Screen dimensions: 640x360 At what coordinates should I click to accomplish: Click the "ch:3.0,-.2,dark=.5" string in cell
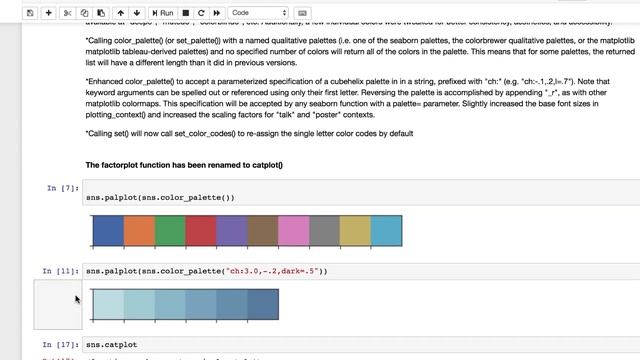(x=272, y=271)
